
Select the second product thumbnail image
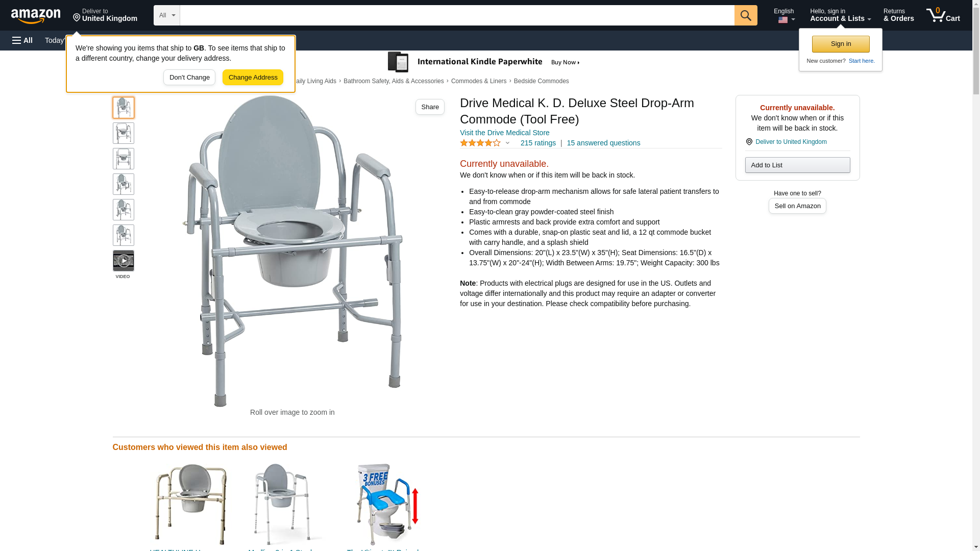[x=123, y=133]
